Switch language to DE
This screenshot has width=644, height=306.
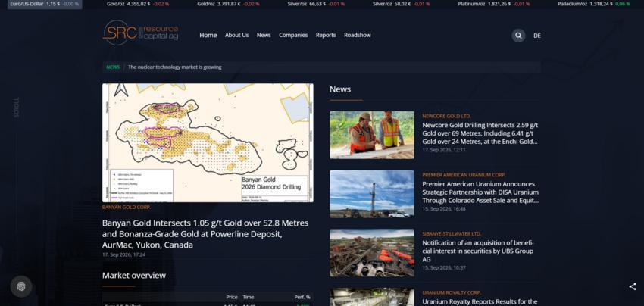(537, 36)
